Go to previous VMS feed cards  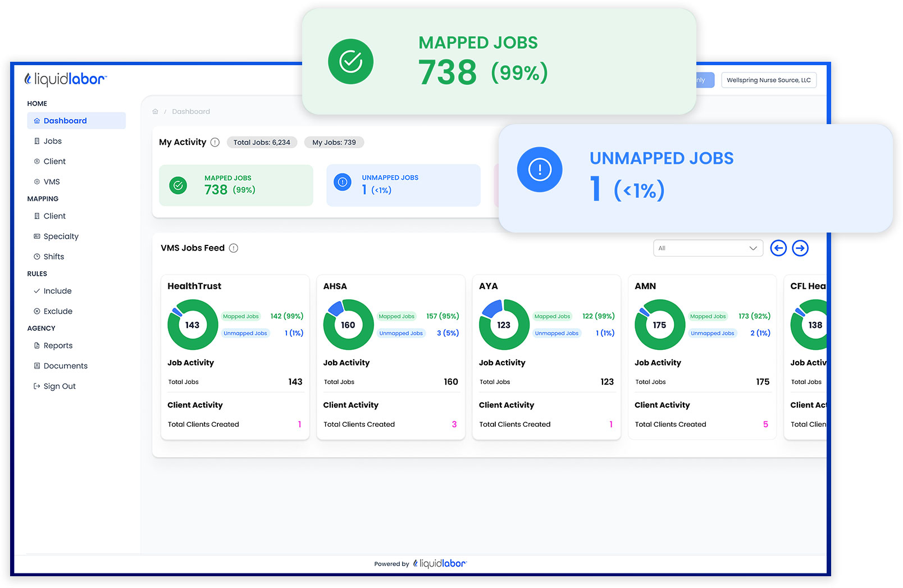tap(778, 248)
